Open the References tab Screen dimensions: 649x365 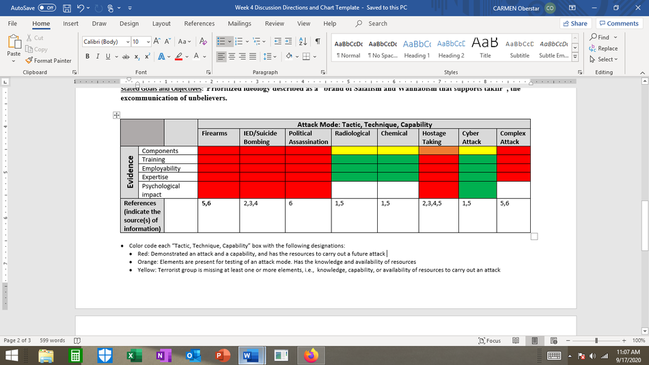[199, 24]
